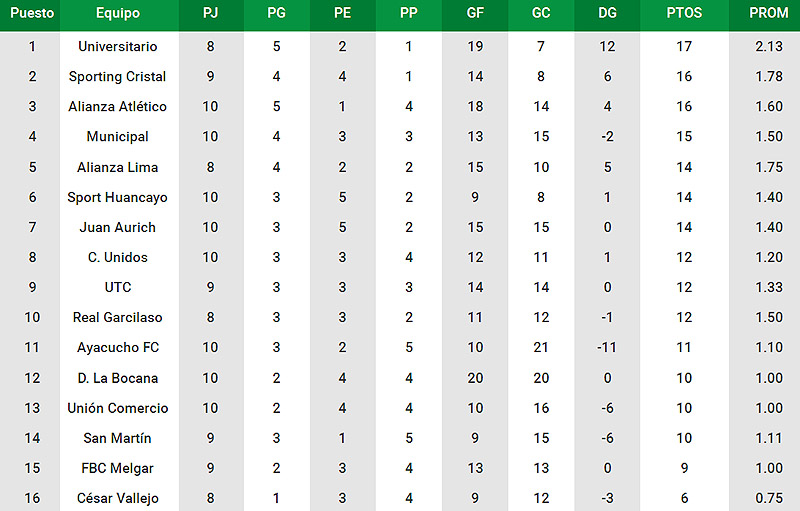Select the Sporting Cristal team name

coord(117,76)
